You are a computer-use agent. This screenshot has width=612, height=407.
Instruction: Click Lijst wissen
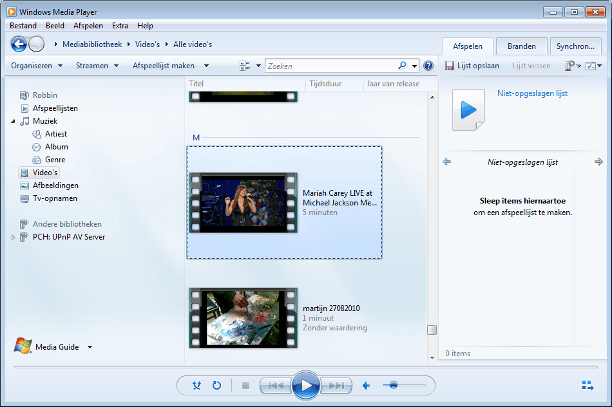click(531, 66)
